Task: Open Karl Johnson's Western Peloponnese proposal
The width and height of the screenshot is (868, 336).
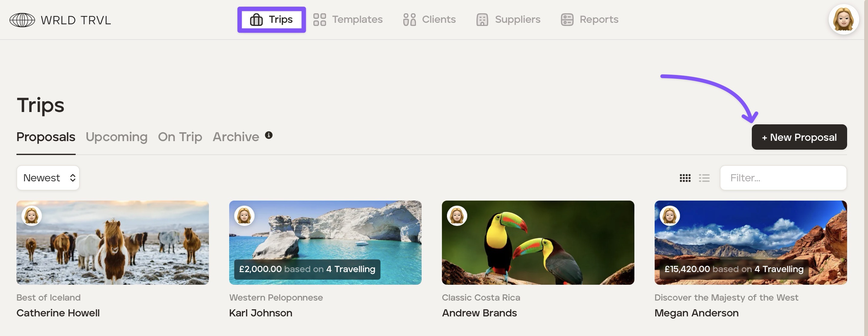Action: 325,242
